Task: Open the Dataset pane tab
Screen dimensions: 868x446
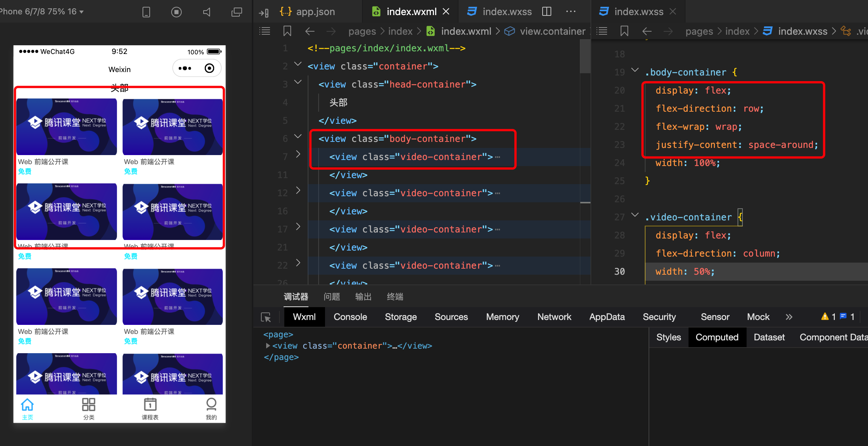Action: tap(769, 337)
